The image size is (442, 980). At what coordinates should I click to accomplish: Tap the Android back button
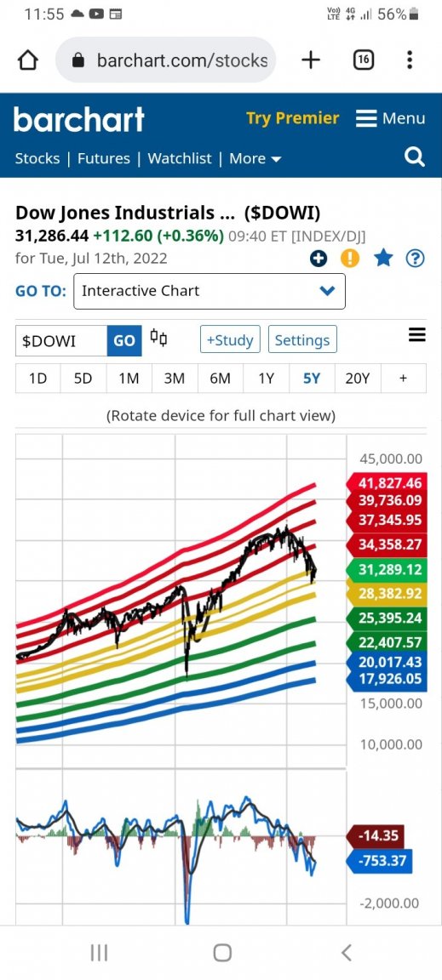[347, 953]
